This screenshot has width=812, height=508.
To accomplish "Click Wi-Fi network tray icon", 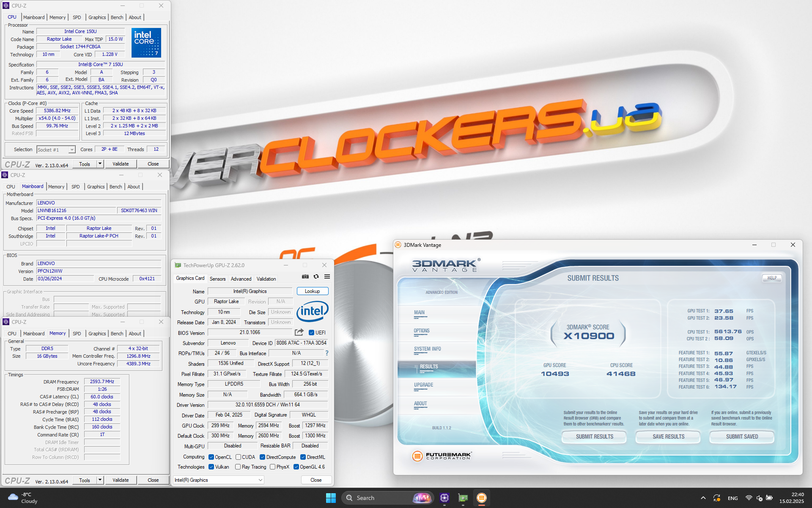I will pyautogui.click(x=749, y=498).
